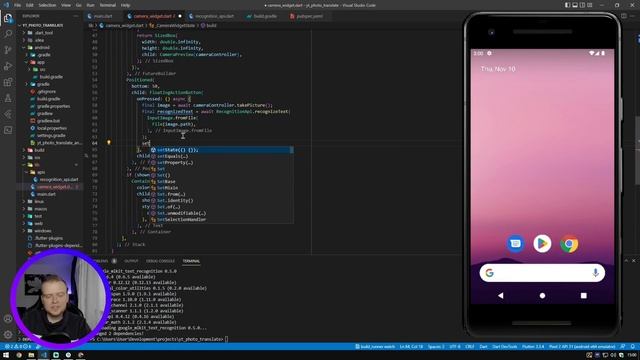This screenshot has height=360, width=640.
Task: Tap the Android home navigation button
Action: (x=542, y=296)
